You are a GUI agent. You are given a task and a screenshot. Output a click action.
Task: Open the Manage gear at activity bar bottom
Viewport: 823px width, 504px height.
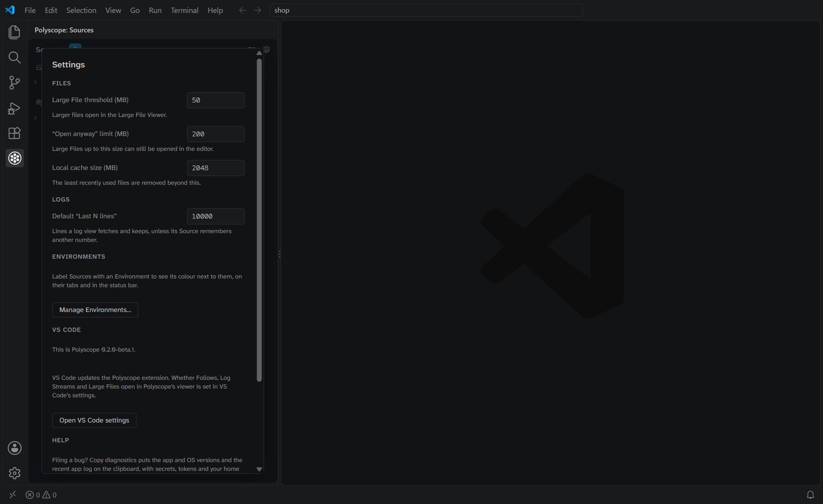[x=14, y=473]
